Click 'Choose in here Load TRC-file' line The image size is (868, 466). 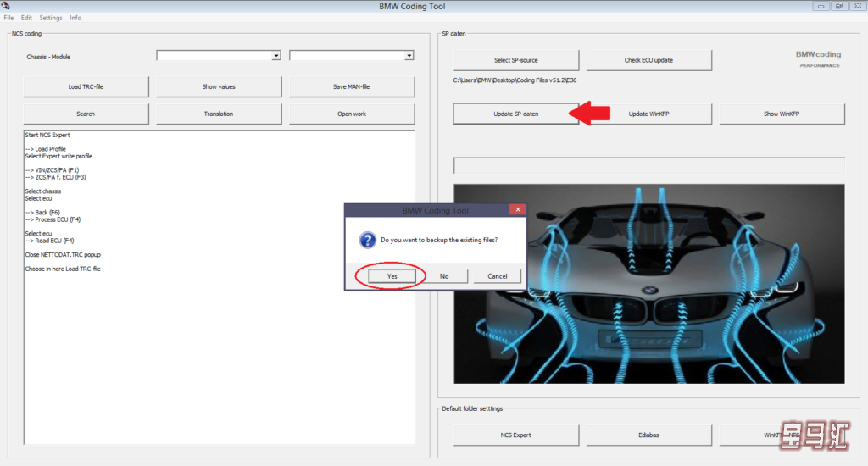tap(63, 269)
